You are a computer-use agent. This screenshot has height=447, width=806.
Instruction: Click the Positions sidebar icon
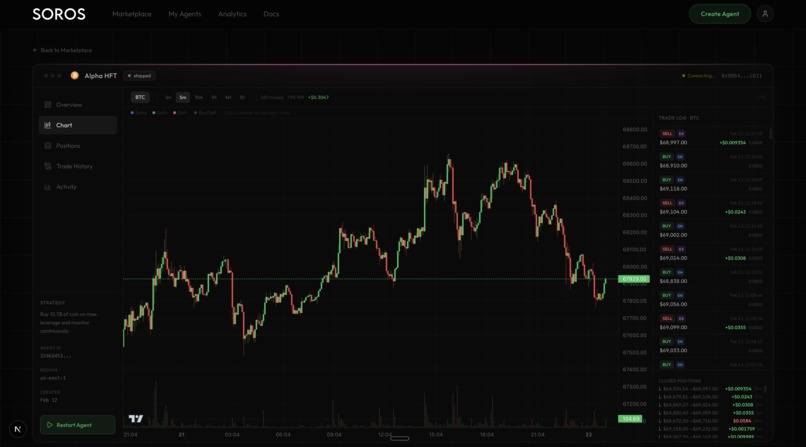tap(47, 146)
